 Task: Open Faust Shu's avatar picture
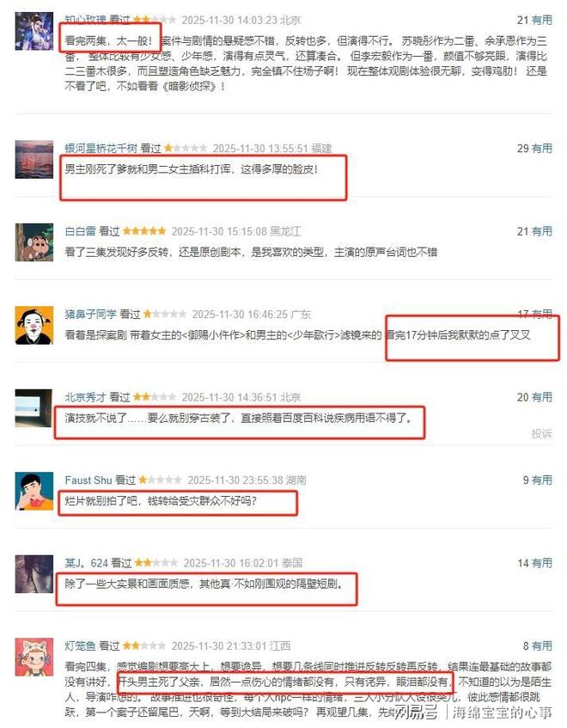click(x=34, y=492)
